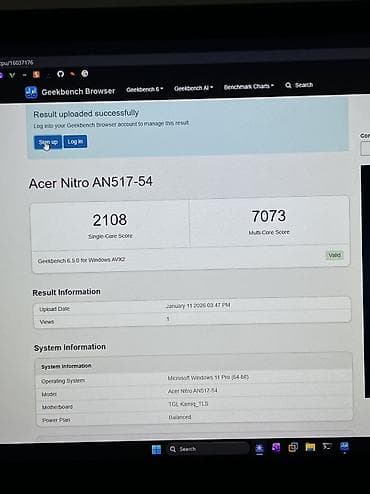Open the Windows Start menu
Screen dimensions: 370x494
[x=156, y=449]
